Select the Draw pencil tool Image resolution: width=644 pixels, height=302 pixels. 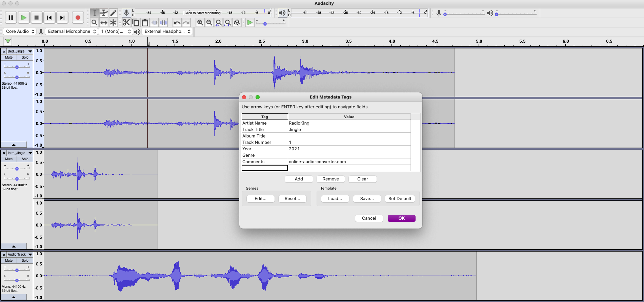coord(113,13)
